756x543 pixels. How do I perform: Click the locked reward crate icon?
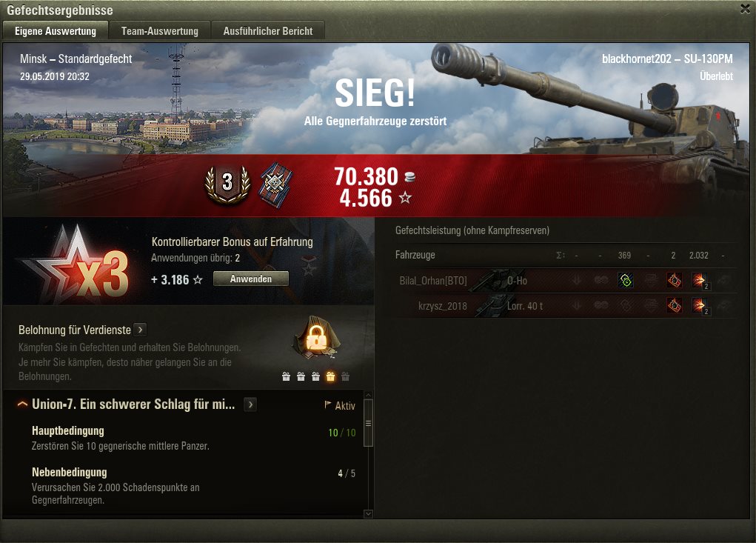click(316, 338)
